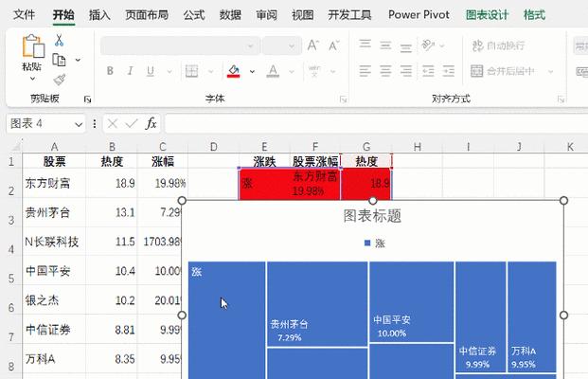Image resolution: width=588 pixels, height=379 pixels.
Task: Open the underline style dropdown arrow
Action: (169, 71)
